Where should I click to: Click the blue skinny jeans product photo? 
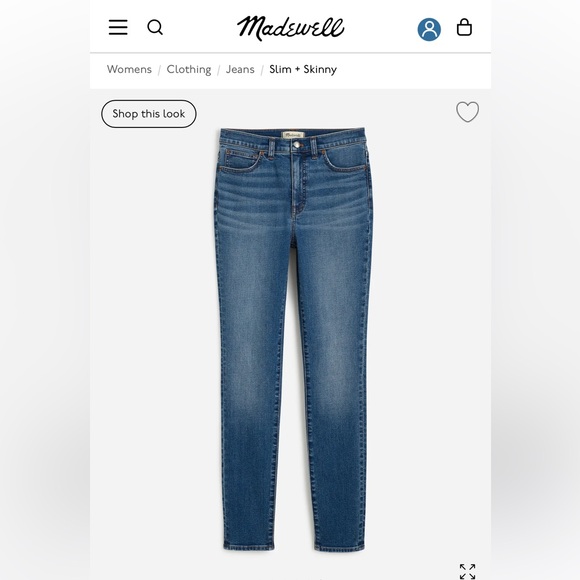pyautogui.click(x=293, y=340)
